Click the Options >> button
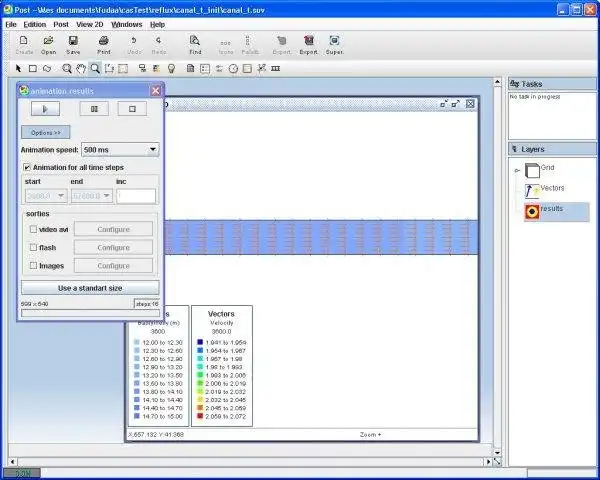The height and width of the screenshot is (480, 600). (x=46, y=132)
